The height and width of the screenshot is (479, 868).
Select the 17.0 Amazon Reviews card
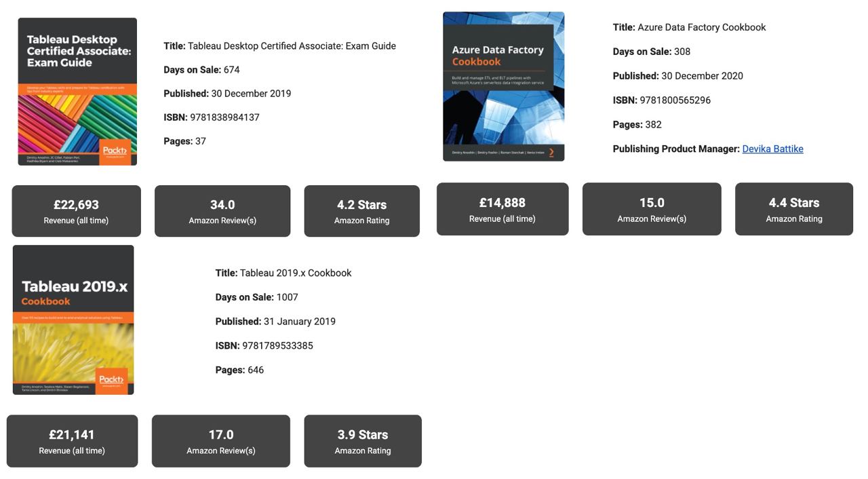(221, 441)
